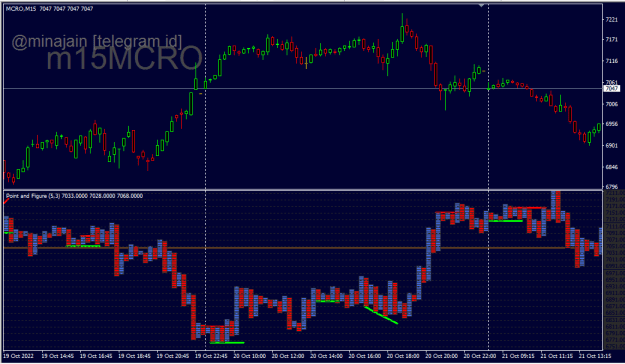The image size is (625, 364).
Task: Click the 20 Oct 16:00 time label
Action: point(365,356)
